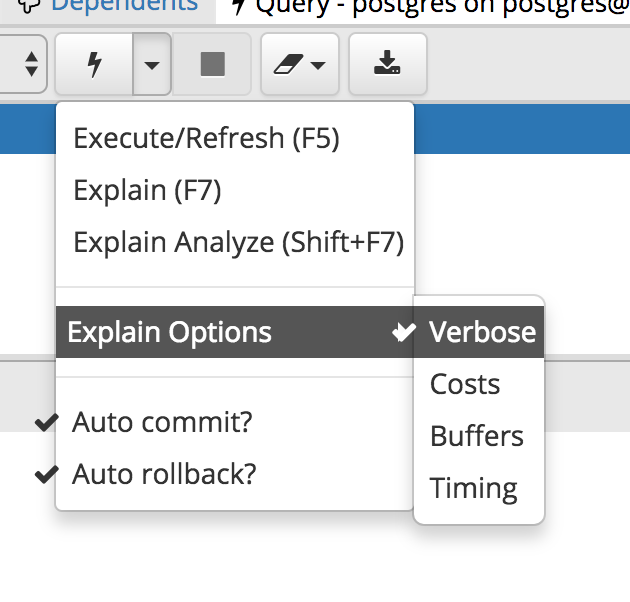Click the Download as CSV icon
Image resolution: width=630 pixels, height=602 pixels.
pyautogui.click(x=386, y=66)
